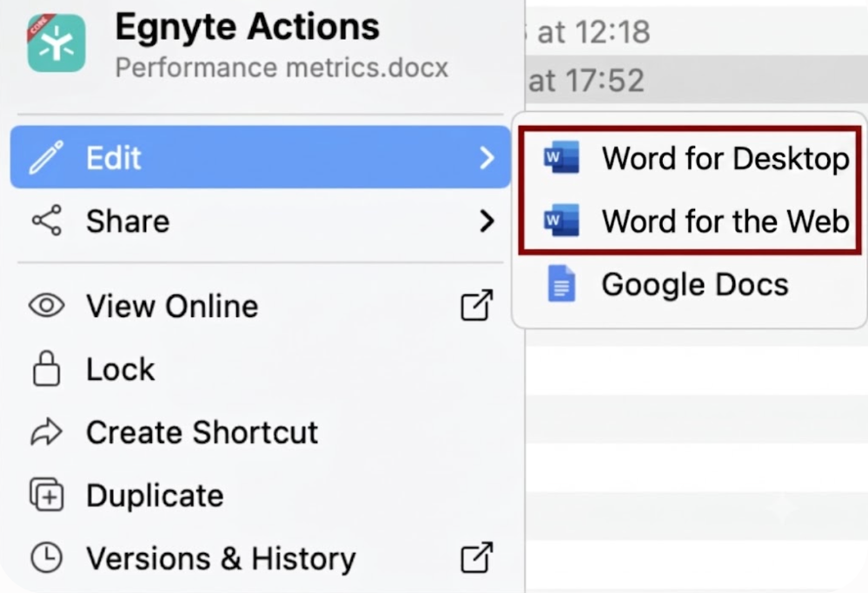Click the Word icon beside Word for Desktop
Viewport: 868px width, 593px height.
pos(561,158)
